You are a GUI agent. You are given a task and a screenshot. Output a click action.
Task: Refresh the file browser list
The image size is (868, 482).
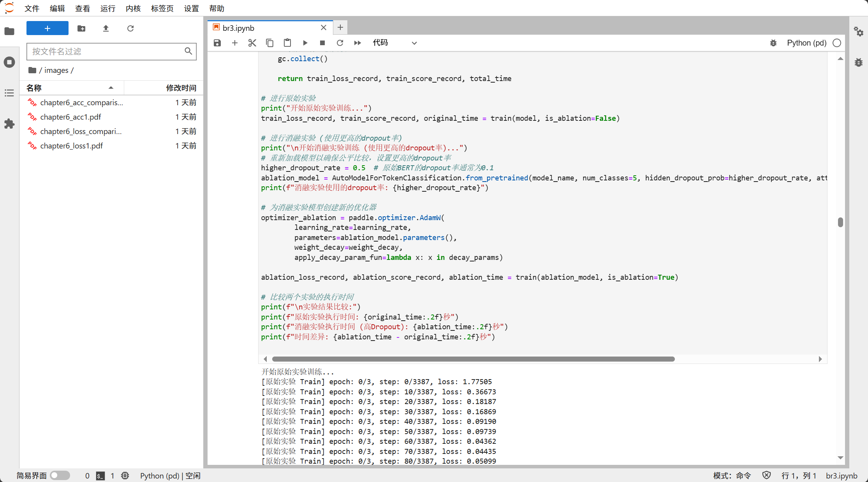tap(130, 28)
